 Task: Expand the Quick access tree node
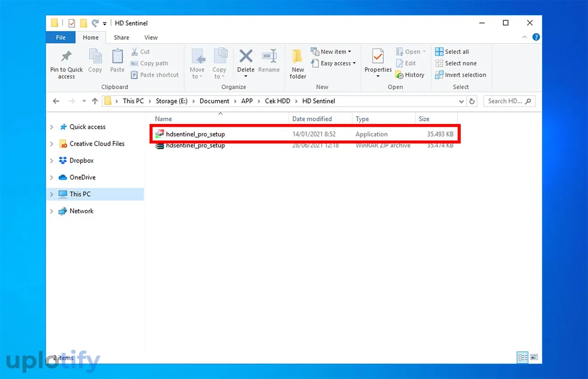click(52, 127)
